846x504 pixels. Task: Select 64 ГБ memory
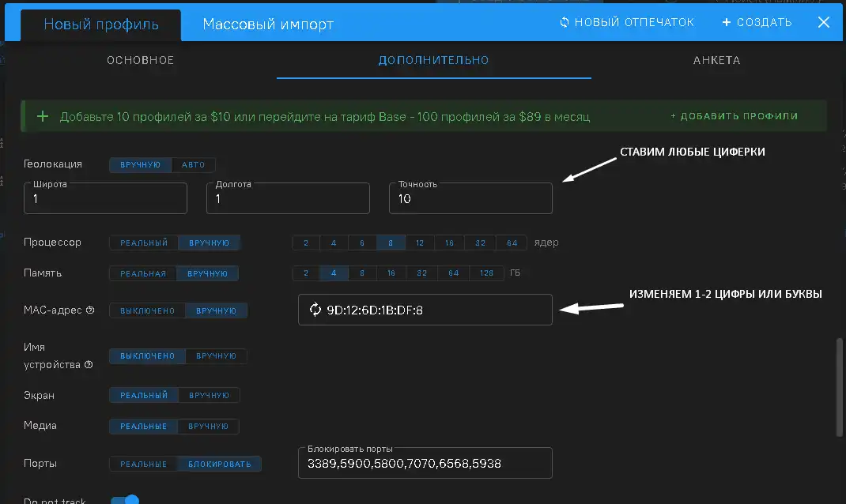point(453,273)
